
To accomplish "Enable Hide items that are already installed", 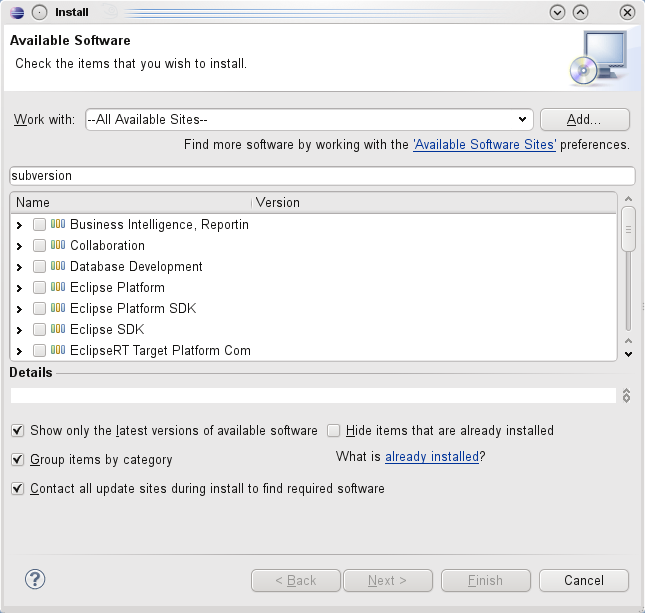I will pyautogui.click(x=334, y=431).
